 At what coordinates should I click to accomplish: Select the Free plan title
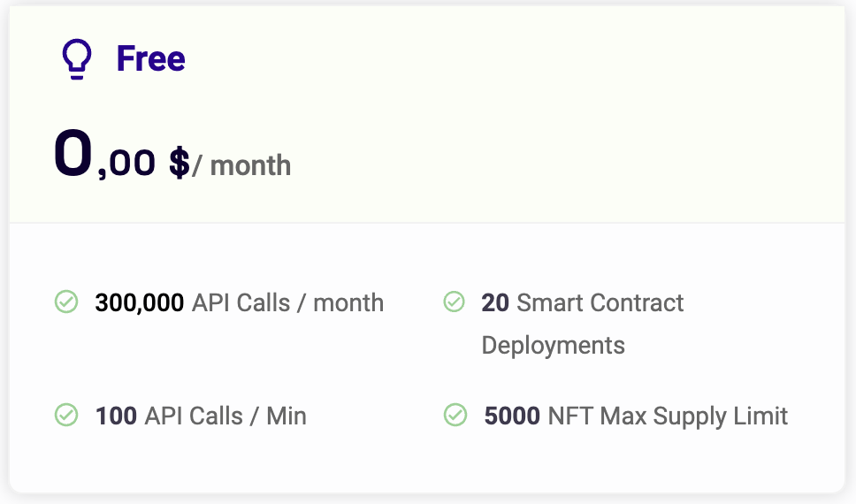click(151, 59)
